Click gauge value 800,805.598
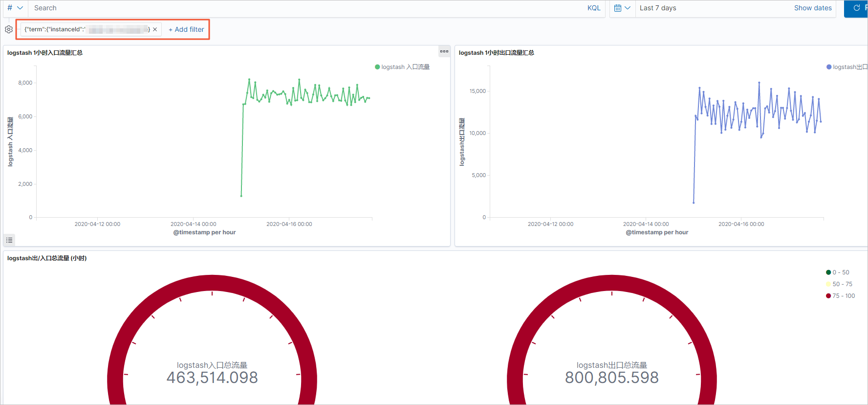This screenshot has height=405, width=868. [x=612, y=378]
